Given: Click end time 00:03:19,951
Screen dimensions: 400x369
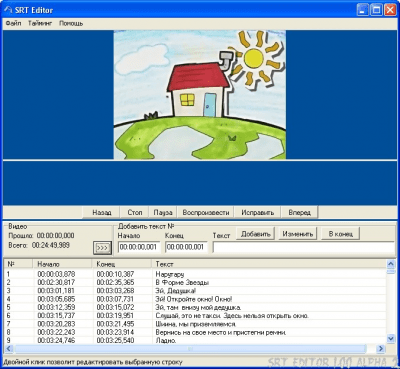Looking at the screenshot, I should coord(115,316).
